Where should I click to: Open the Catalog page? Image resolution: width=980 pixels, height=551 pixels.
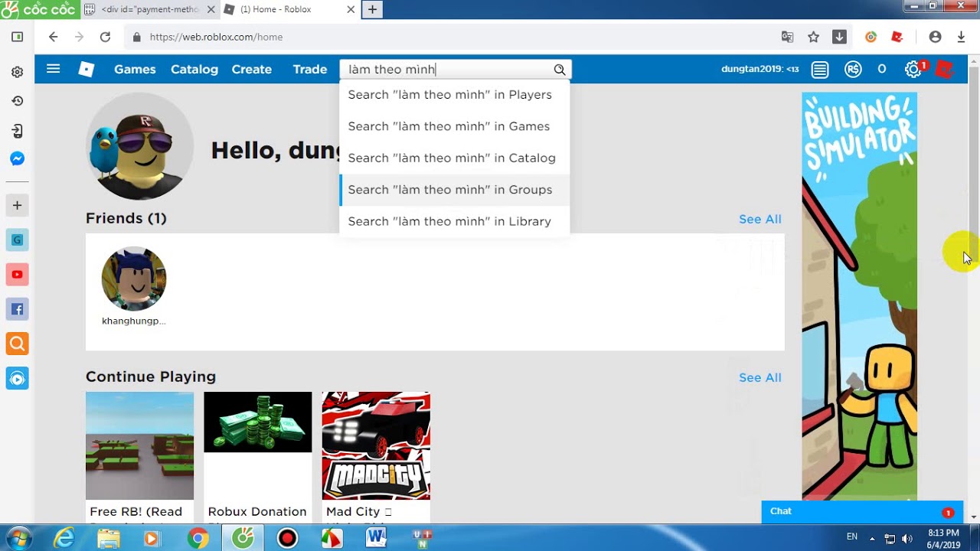(x=194, y=69)
